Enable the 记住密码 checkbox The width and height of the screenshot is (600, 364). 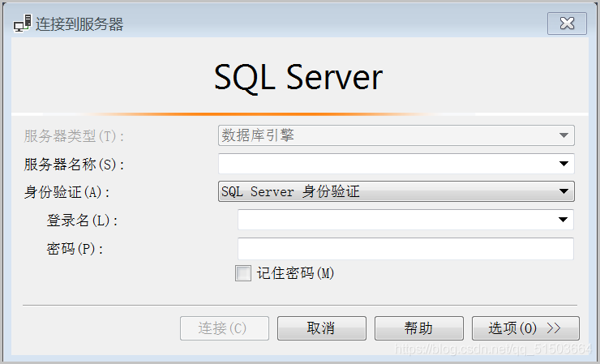[x=243, y=273]
